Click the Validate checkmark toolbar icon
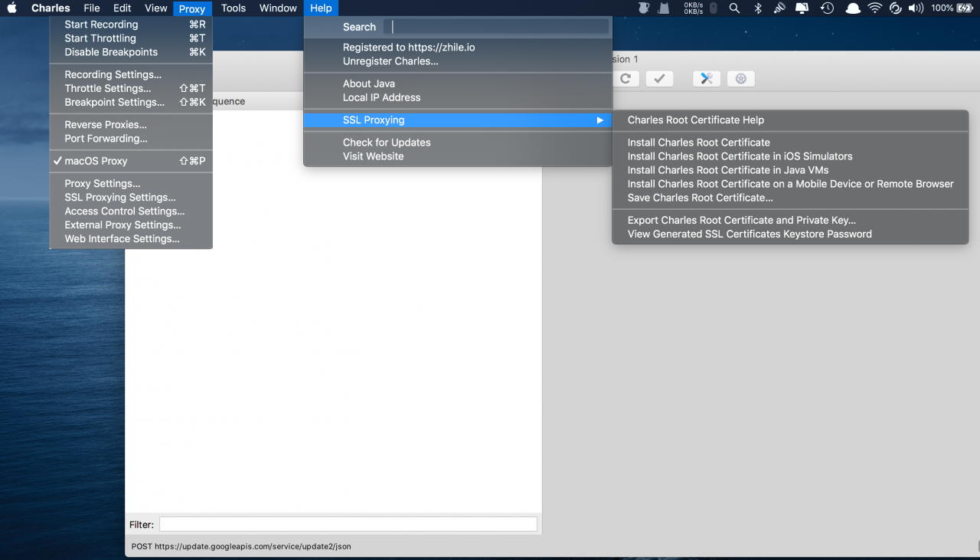 (x=659, y=79)
